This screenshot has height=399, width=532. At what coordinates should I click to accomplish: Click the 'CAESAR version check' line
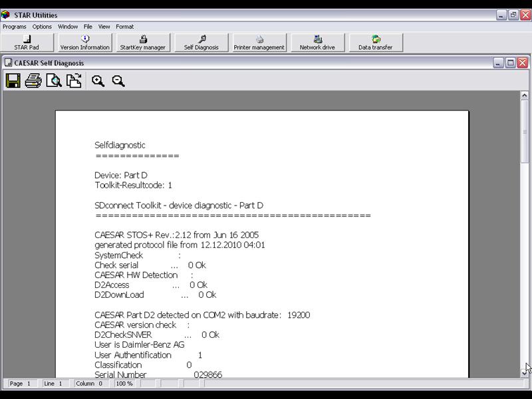click(142, 325)
